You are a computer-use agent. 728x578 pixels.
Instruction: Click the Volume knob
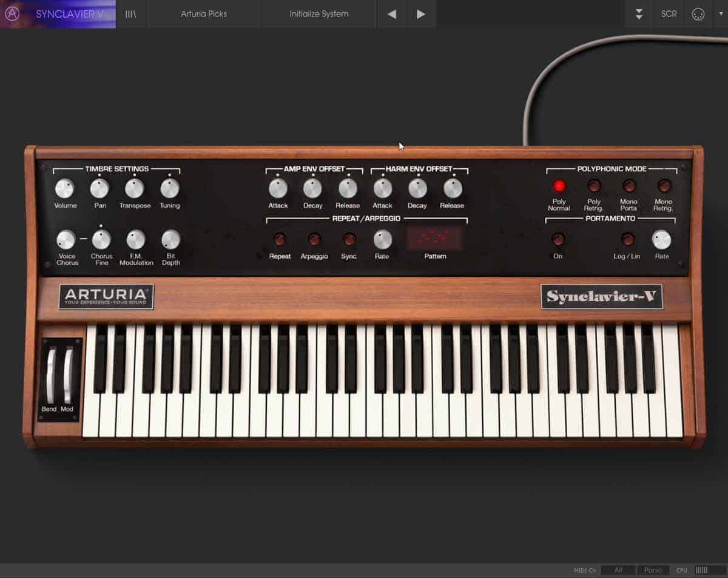(x=64, y=188)
